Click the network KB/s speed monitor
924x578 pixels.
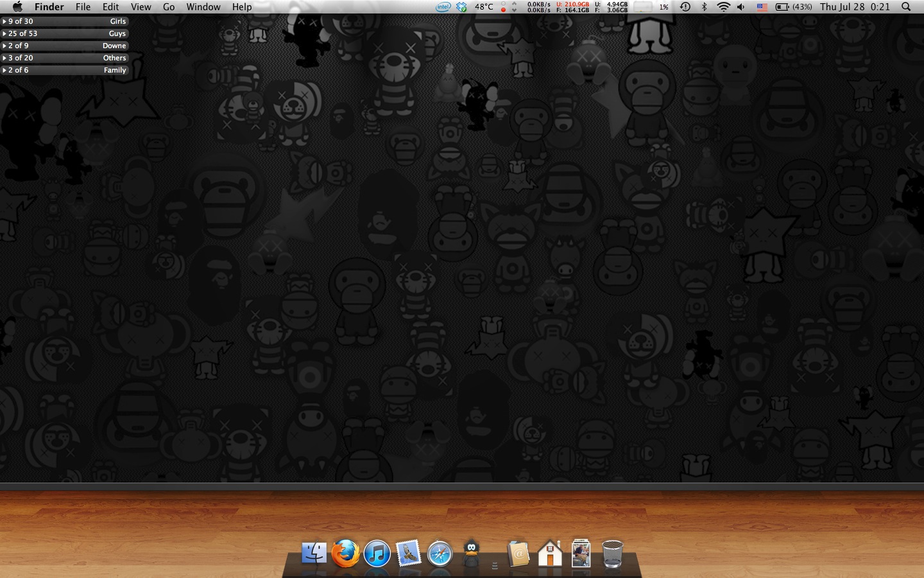(539, 6)
